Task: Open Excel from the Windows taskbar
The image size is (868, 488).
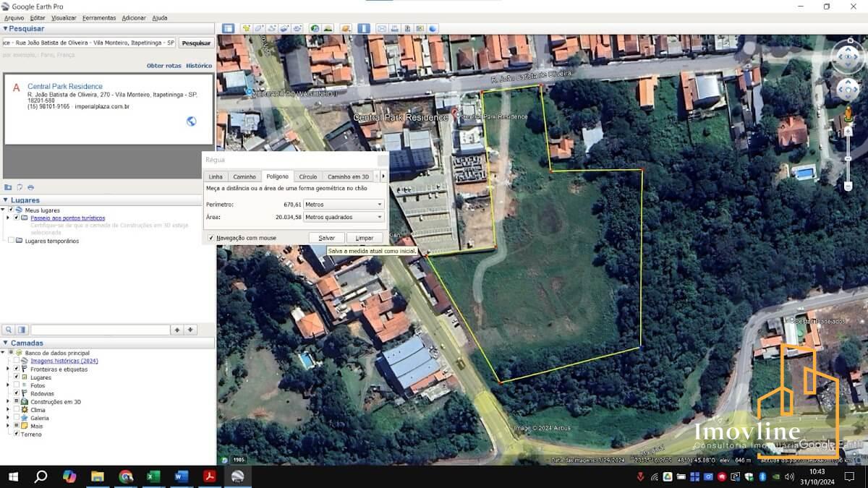Action: pyautogui.click(x=153, y=476)
